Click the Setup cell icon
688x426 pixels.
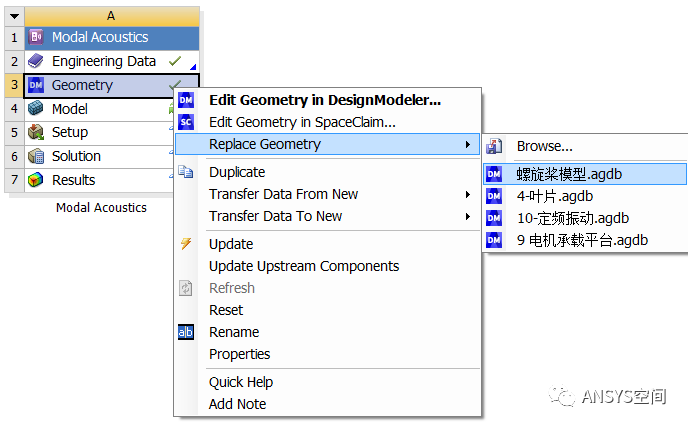37,132
